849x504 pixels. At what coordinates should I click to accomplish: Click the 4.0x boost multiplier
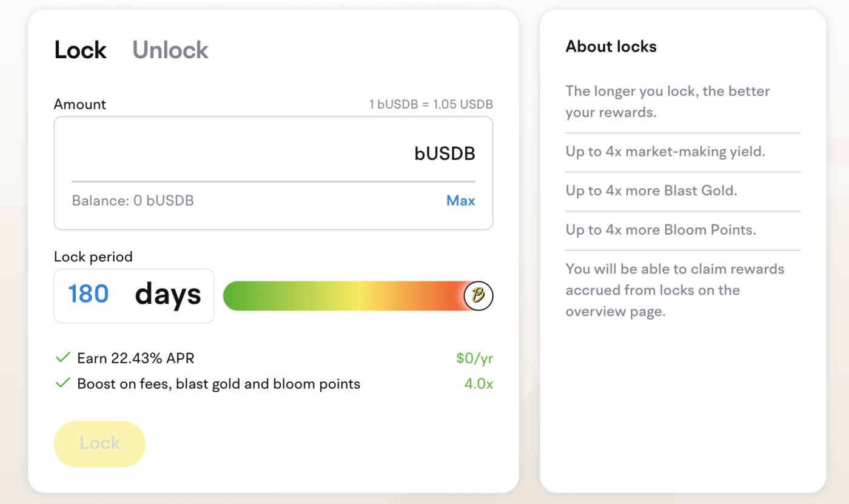[478, 384]
